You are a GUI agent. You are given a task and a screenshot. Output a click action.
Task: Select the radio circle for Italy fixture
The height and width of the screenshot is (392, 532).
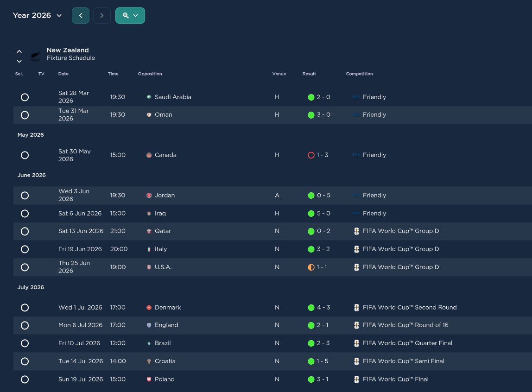(x=25, y=249)
